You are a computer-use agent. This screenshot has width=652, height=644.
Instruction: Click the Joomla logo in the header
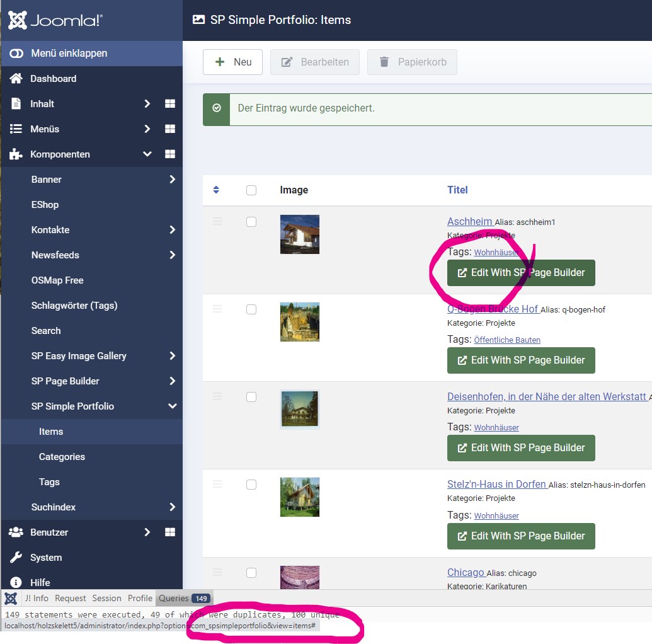pyautogui.click(x=55, y=21)
